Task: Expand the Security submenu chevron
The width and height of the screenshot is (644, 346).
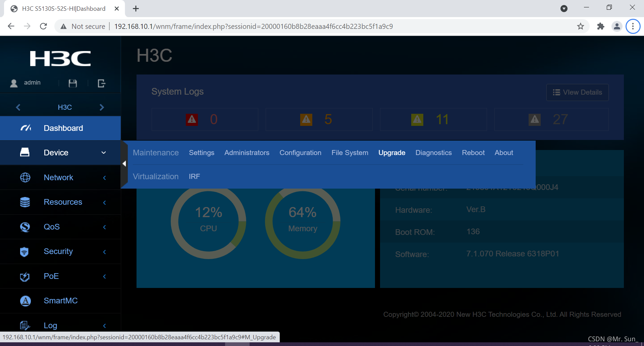Action: pyautogui.click(x=104, y=252)
